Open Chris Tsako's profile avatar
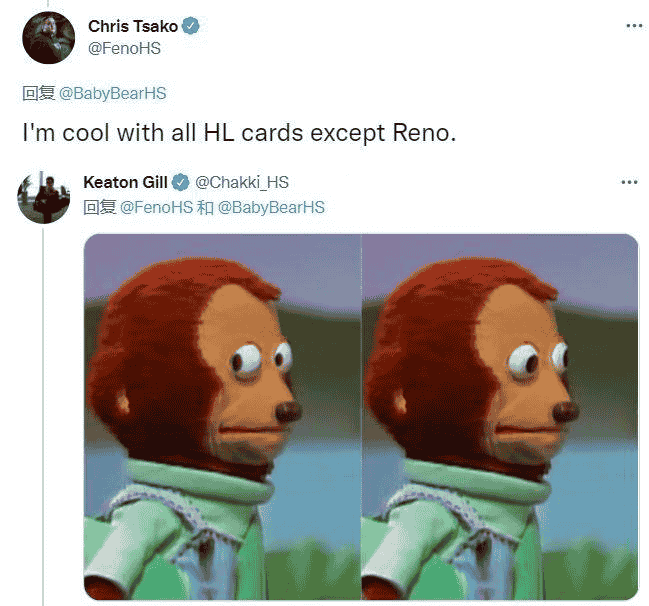The width and height of the screenshot is (649, 606). (x=48, y=38)
